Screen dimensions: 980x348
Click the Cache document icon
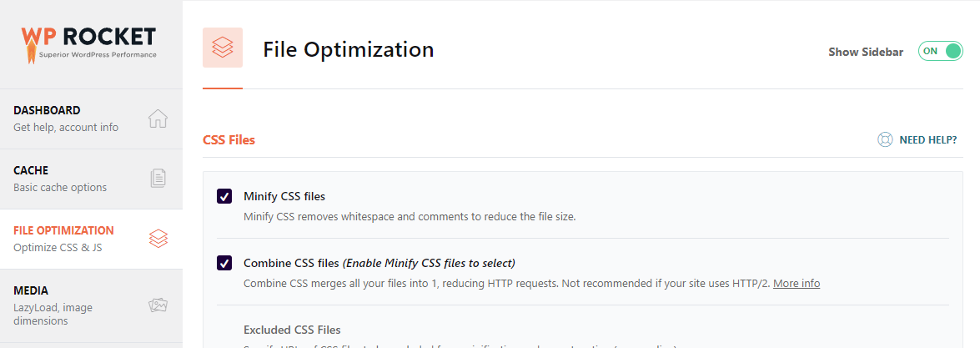[158, 178]
